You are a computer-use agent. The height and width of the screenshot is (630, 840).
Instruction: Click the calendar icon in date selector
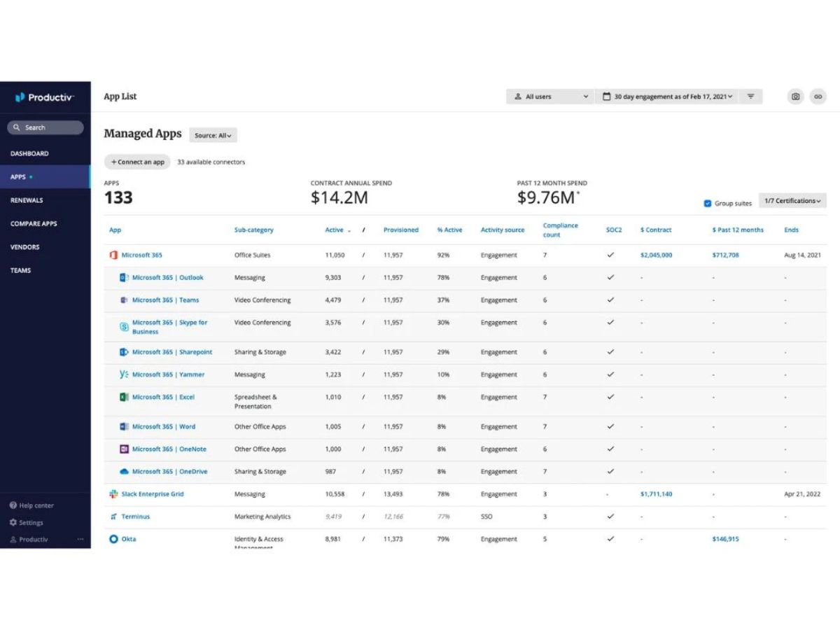607,97
